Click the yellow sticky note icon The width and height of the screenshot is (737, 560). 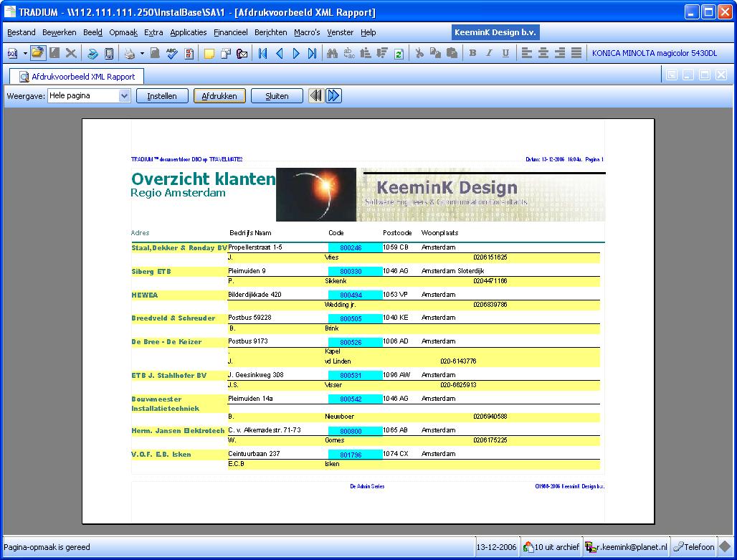click(x=209, y=53)
